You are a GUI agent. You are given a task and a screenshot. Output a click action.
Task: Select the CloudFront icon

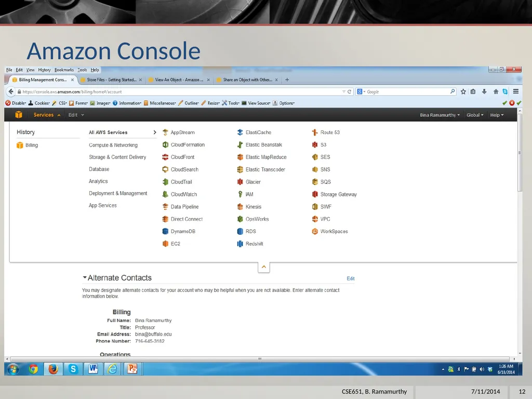pos(165,157)
